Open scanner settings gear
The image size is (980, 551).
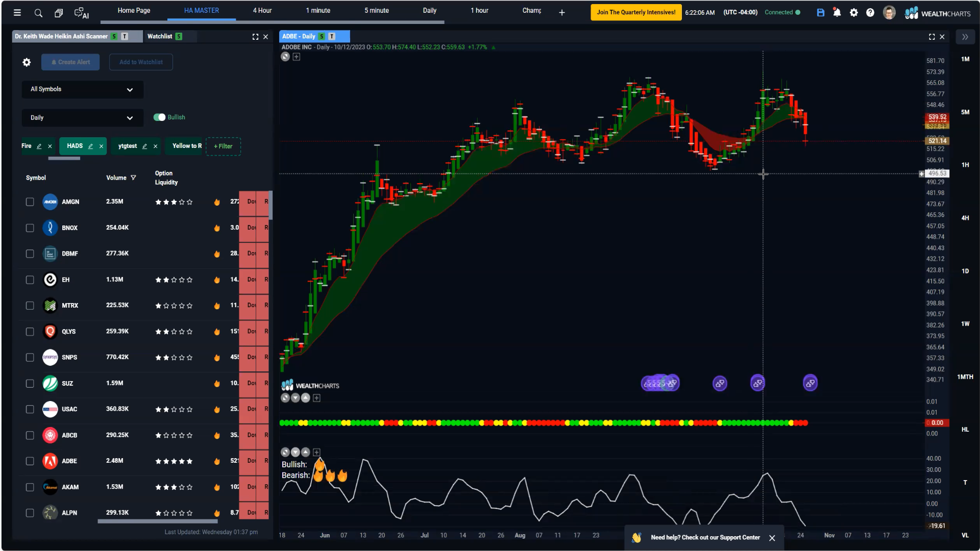pyautogui.click(x=27, y=62)
